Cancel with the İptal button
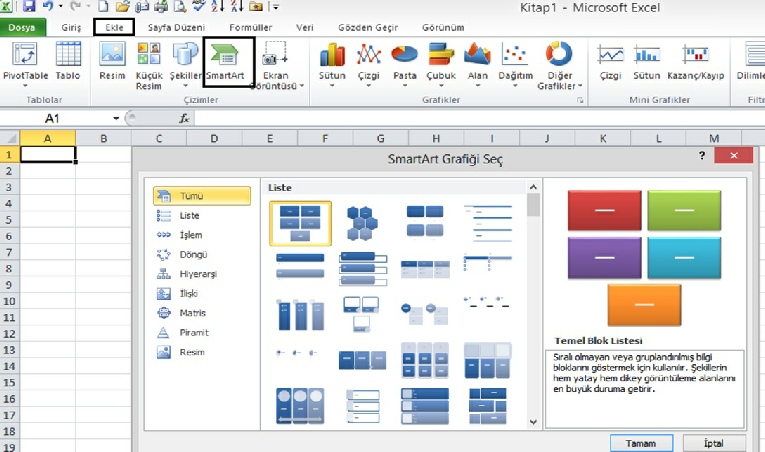 [714, 443]
